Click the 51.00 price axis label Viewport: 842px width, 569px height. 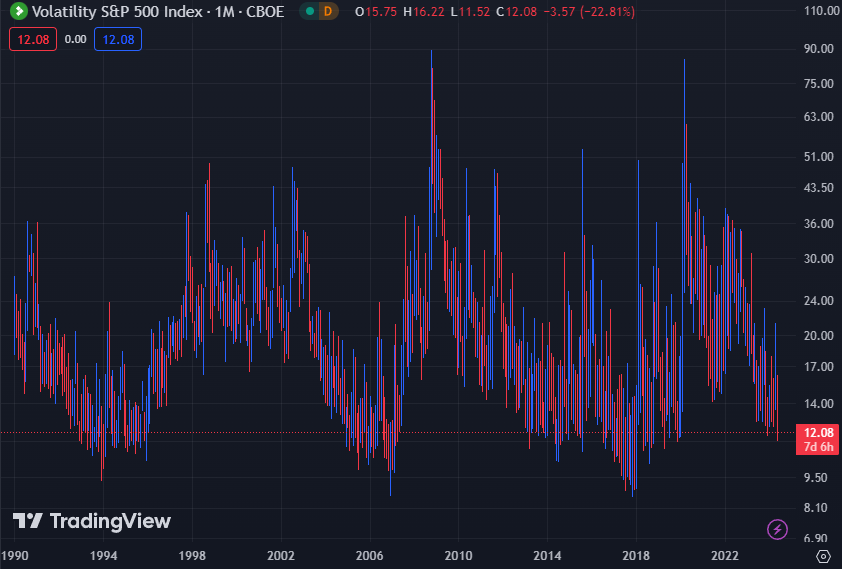[x=818, y=157]
